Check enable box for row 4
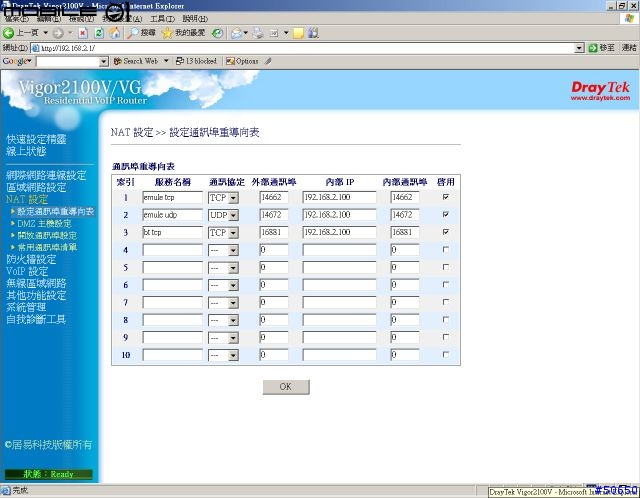This screenshot has height=498, width=640. point(446,249)
